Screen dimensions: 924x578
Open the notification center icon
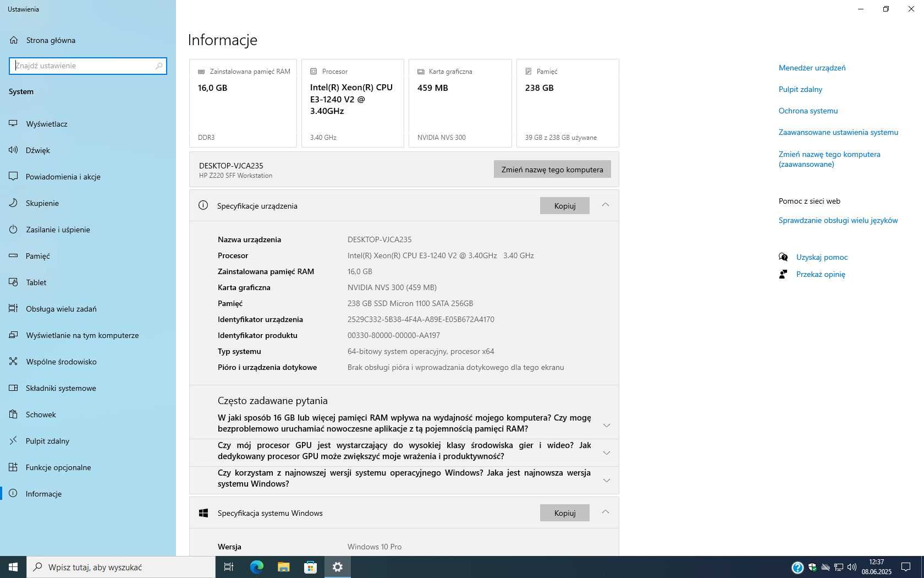[x=905, y=567]
